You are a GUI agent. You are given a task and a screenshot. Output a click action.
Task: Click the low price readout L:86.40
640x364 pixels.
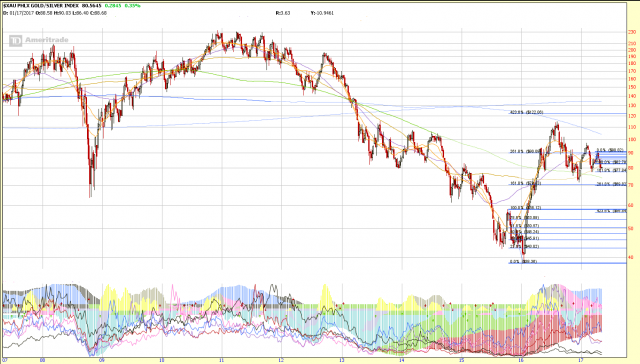[81, 13]
